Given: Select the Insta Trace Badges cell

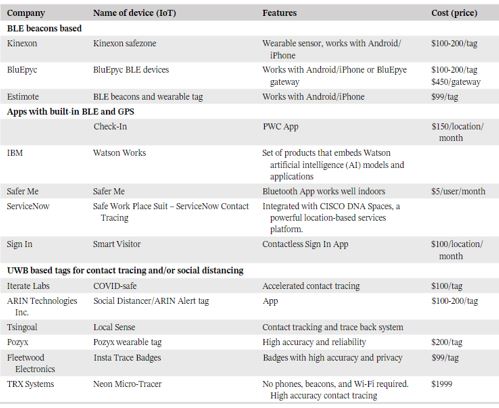Looking at the screenshot, I should [127, 358].
